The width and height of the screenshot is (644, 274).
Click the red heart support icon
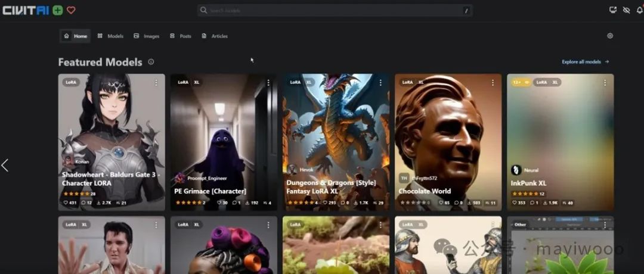(71, 10)
